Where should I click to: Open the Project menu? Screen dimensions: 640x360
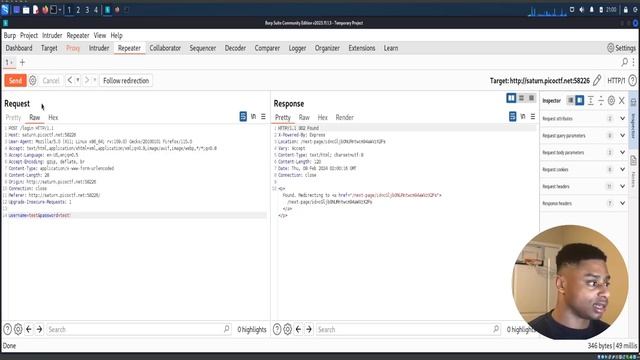tap(29, 36)
